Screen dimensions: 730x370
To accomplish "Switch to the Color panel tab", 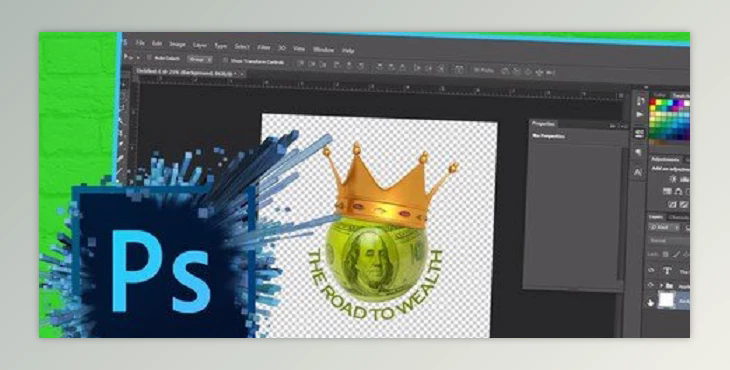I will pos(660,95).
